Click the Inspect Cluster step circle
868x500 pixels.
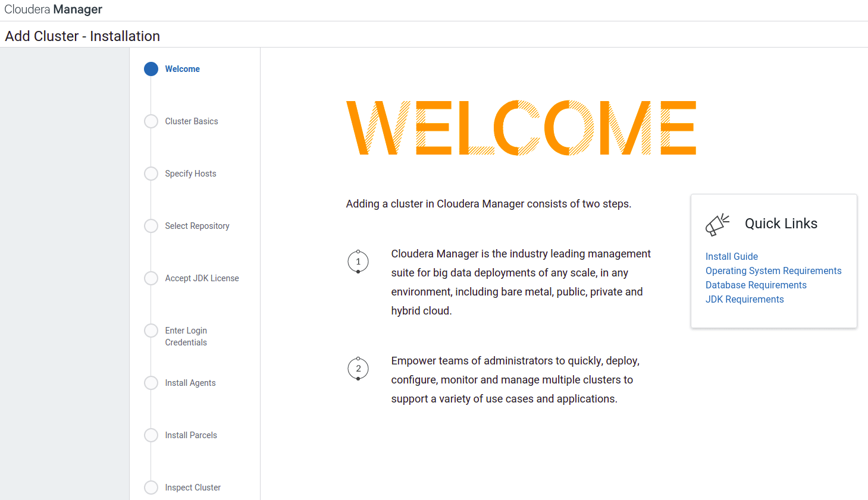click(151, 488)
